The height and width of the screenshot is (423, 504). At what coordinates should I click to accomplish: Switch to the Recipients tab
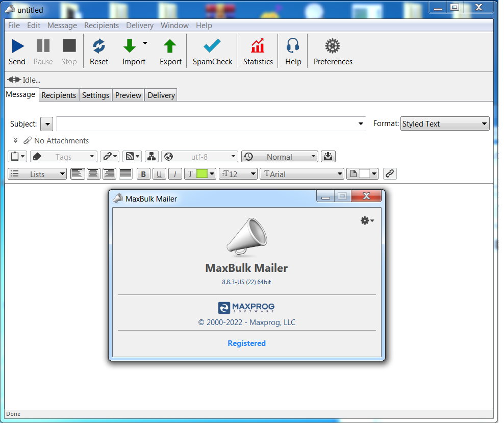(59, 95)
